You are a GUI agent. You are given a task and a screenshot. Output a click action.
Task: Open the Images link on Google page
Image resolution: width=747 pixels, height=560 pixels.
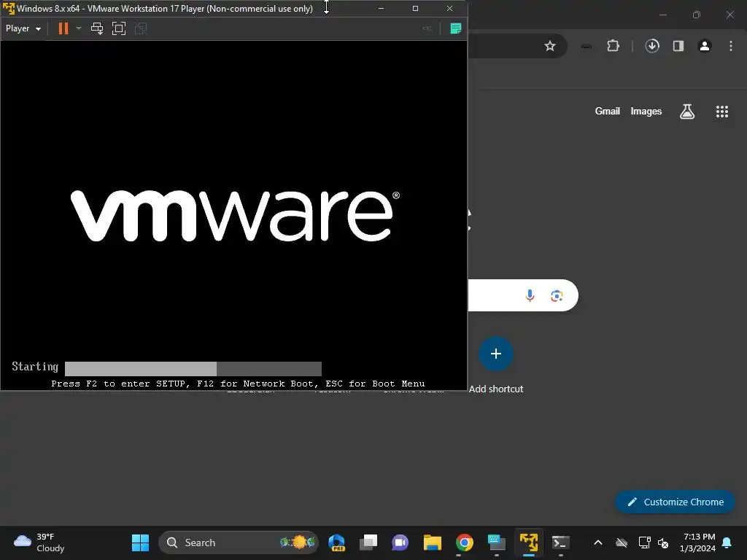[x=646, y=111]
